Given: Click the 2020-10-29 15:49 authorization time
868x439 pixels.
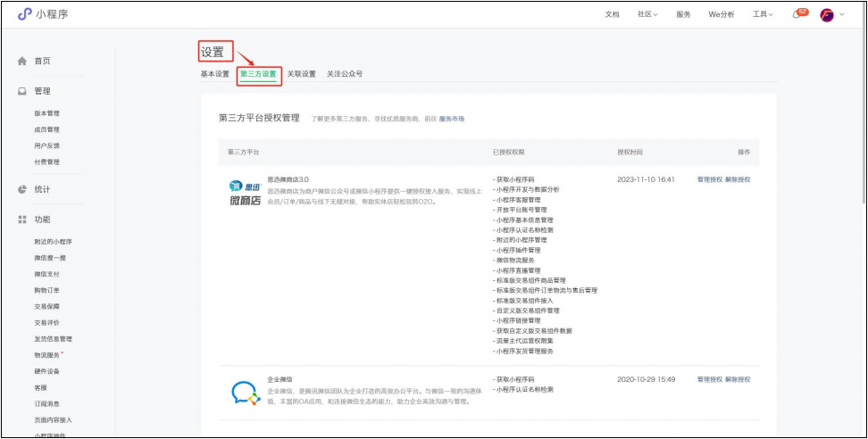Looking at the screenshot, I should 646,380.
